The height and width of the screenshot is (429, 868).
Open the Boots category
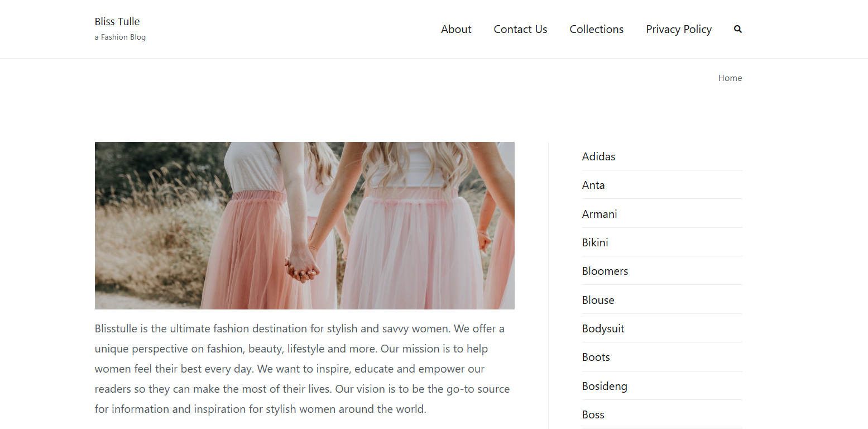(x=596, y=357)
